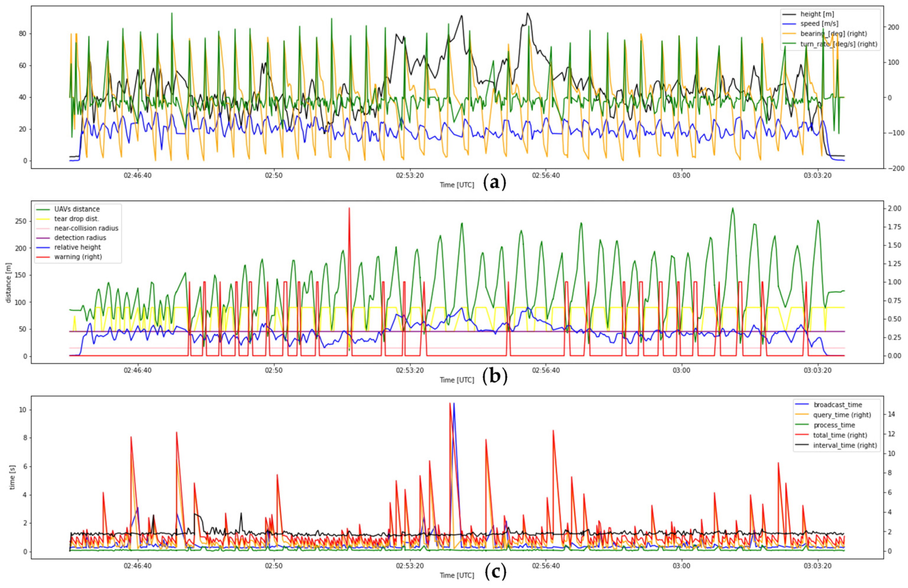The image size is (908, 588).
Task: Click the 'warning (right)' legend entry
Action: coord(78,257)
